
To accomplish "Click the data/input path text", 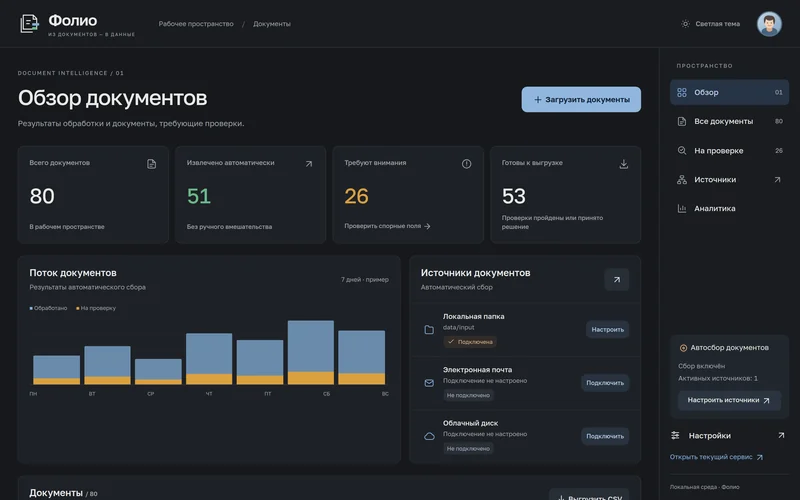I will [x=459, y=328].
